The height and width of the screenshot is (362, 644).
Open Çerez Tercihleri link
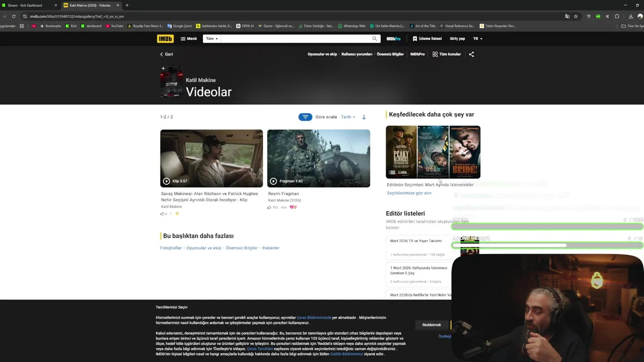coord(260,349)
